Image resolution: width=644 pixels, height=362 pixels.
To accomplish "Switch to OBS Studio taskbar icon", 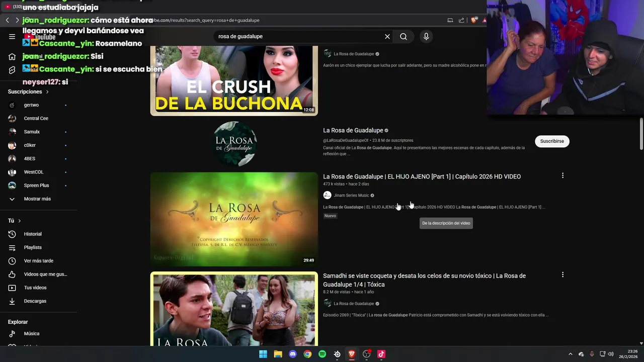I will (366, 354).
